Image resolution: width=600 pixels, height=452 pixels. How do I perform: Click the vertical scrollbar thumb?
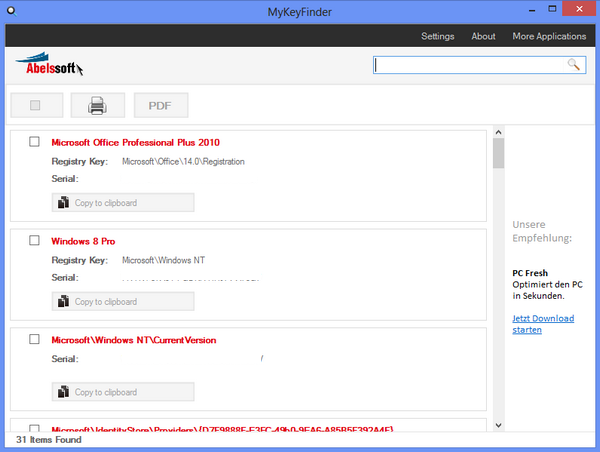click(x=498, y=153)
